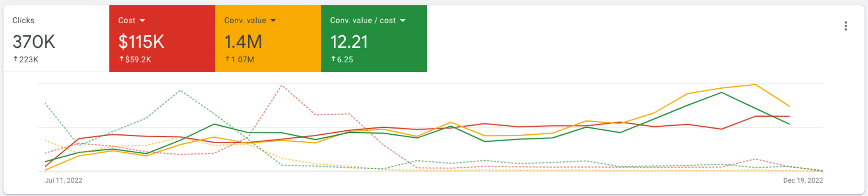This screenshot has width=868, height=196.
Task: Click the 1.4M conversion value figure
Action: coord(243,42)
